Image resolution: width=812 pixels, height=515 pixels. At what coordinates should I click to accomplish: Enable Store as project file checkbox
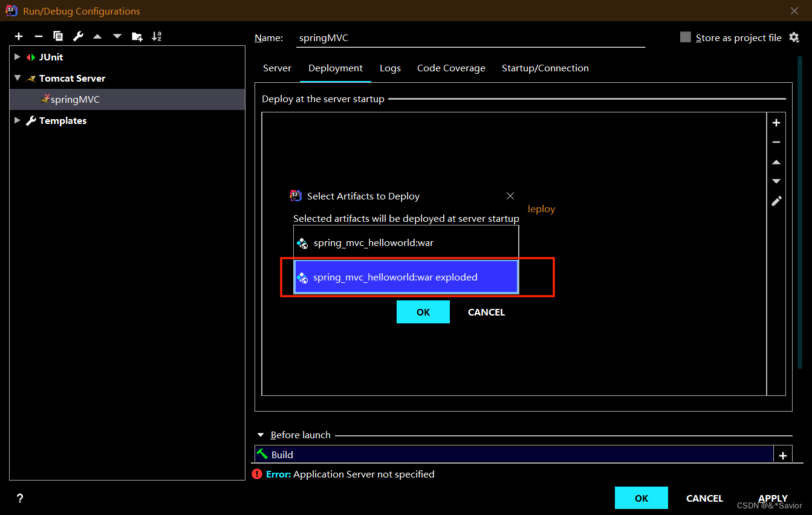pyautogui.click(x=685, y=37)
